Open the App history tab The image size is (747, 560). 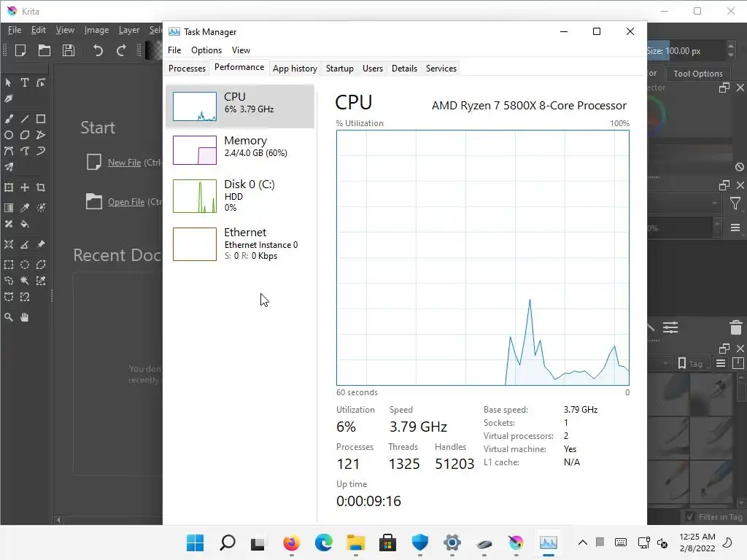click(295, 69)
